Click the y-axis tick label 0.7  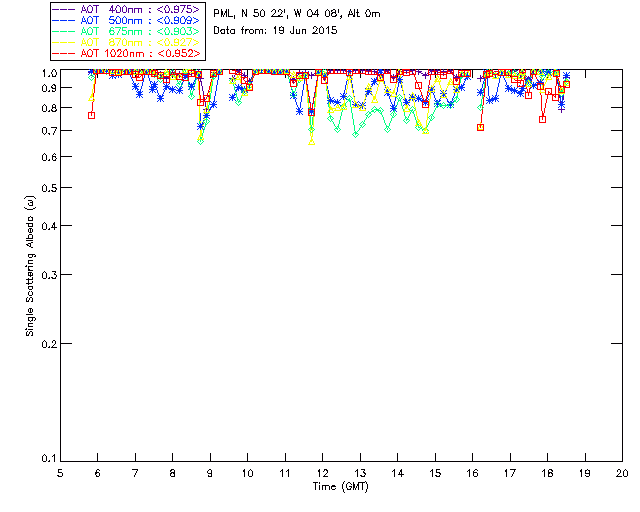click(49, 131)
